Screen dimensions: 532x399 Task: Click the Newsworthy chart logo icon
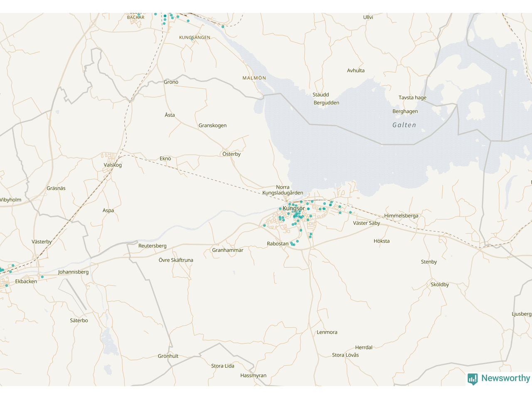(x=473, y=379)
